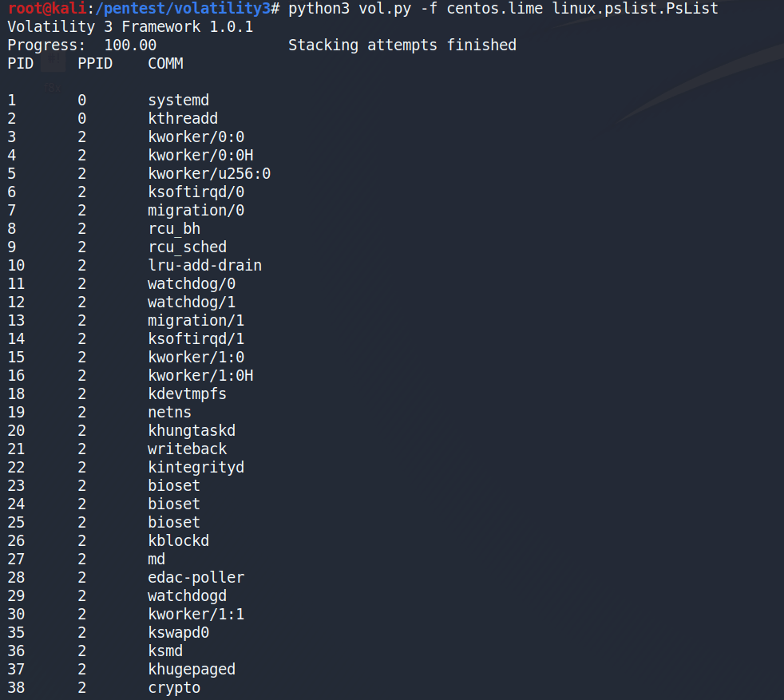Click the Volatility 3 Framework version line
Screen dimensions: 784x700
pos(130,26)
